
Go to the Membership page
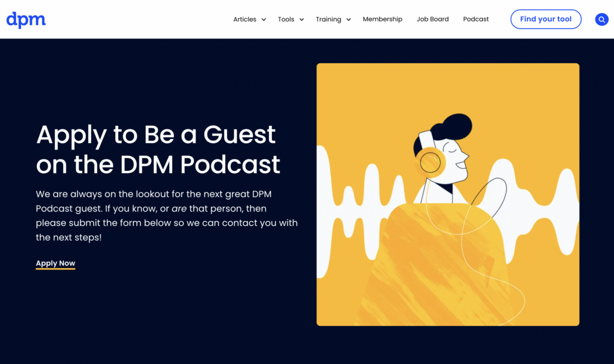(382, 20)
